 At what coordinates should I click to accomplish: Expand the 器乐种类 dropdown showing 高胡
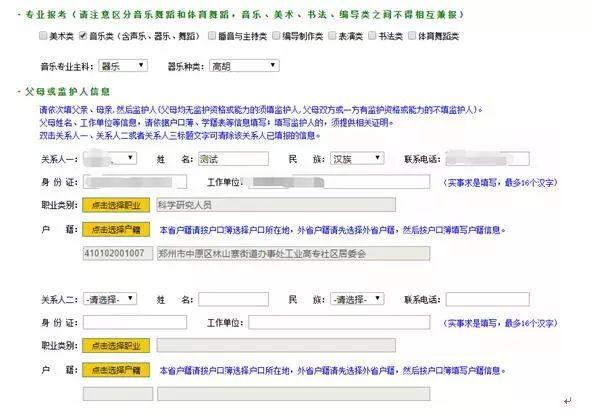coord(244,66)
